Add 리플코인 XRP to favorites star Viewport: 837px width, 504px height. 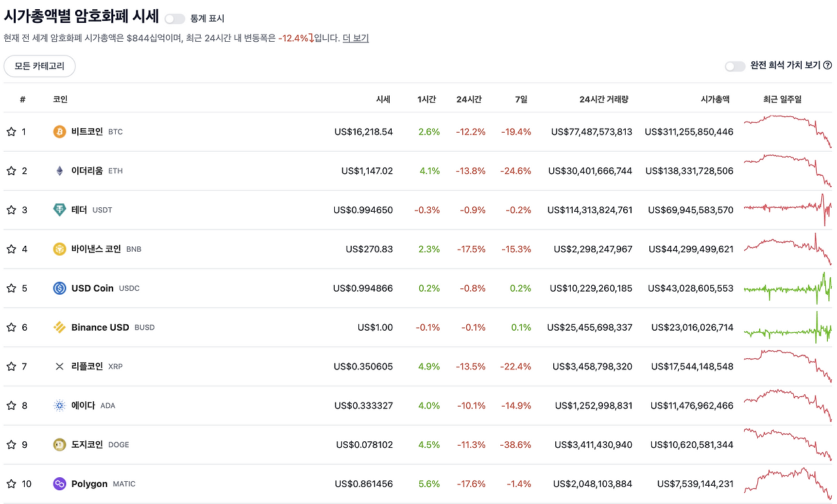click(x=11, y=367)
